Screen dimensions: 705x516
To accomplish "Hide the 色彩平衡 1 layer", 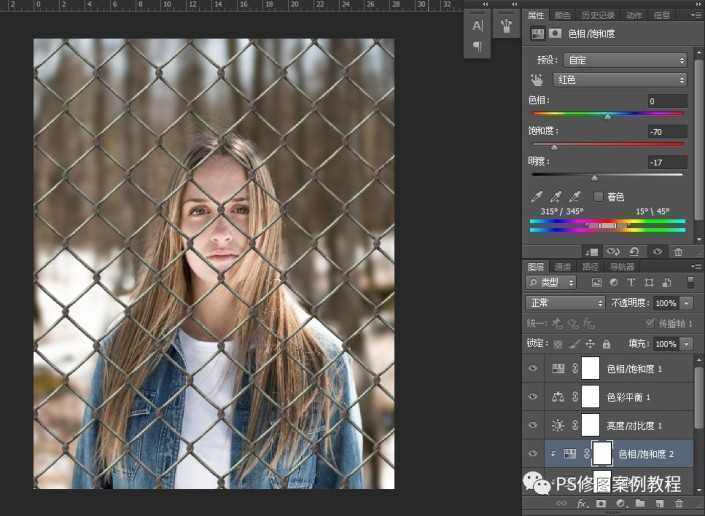I will [x=534, y=397].
